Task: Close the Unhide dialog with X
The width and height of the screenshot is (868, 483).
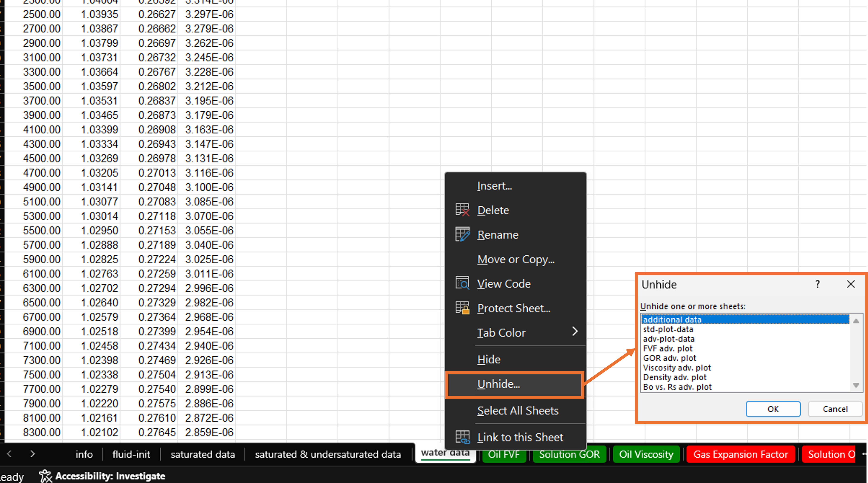Action: 851,284
